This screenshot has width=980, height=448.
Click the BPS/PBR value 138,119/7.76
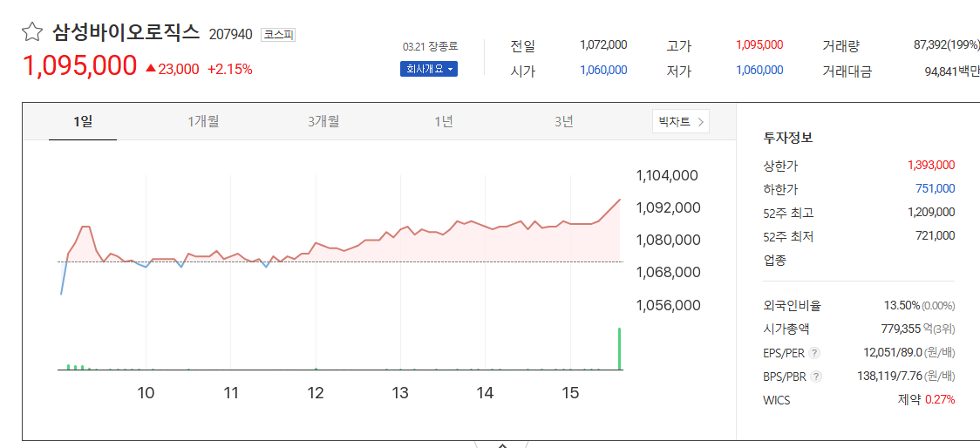coord(890,377)
